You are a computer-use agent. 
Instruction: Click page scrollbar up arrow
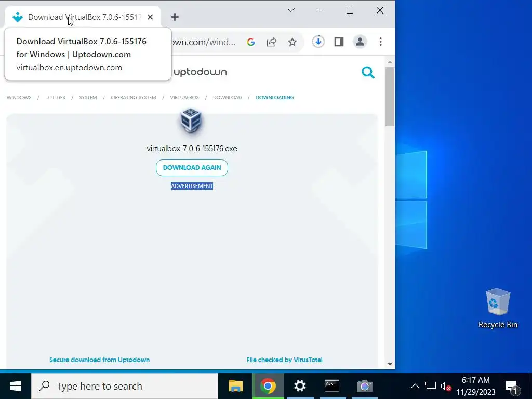point(390,62)
